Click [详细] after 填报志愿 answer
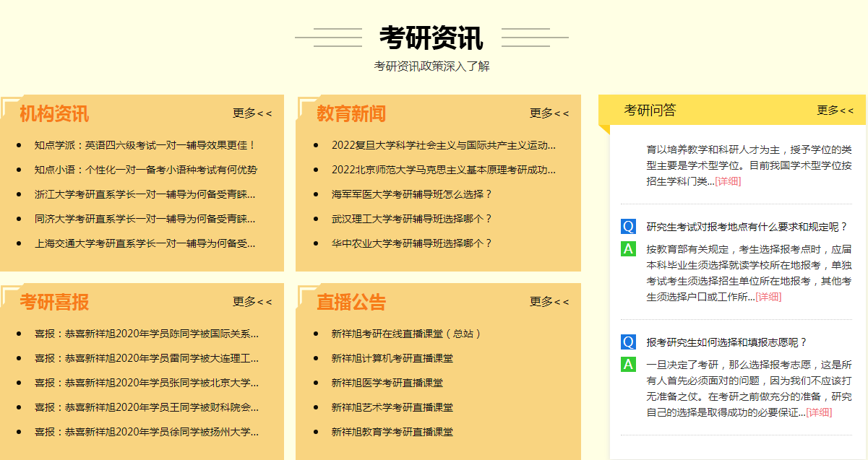The height and width of the screenshot is (460, 868). (x=819, y=412)
